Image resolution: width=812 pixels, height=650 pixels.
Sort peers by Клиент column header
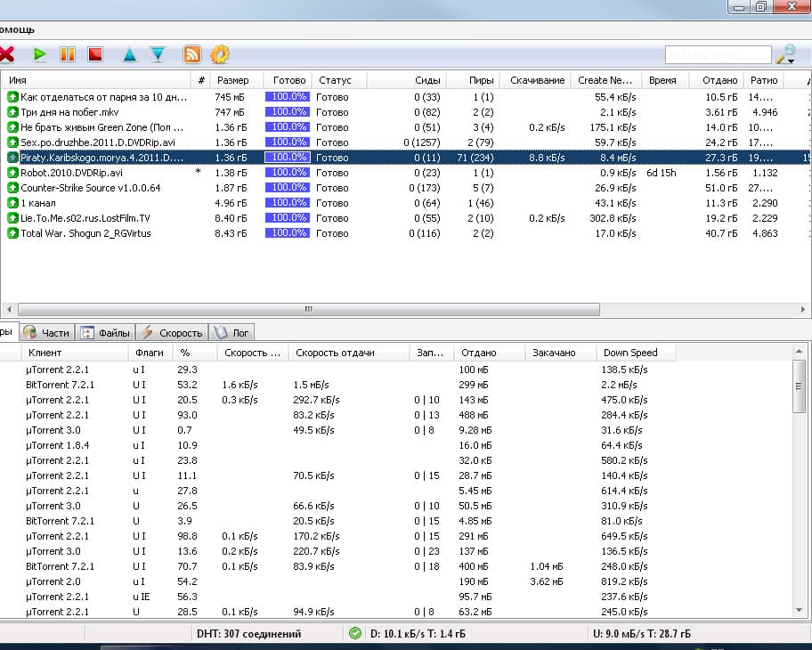pos(74,353)
